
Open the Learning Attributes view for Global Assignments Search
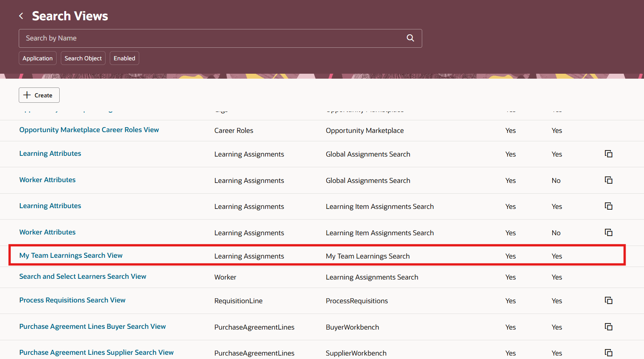point(50,153)
